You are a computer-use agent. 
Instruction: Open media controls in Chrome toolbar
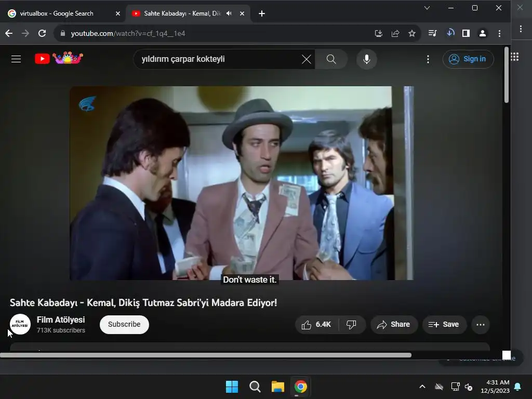pyautogui.click(x=433, y=33)
